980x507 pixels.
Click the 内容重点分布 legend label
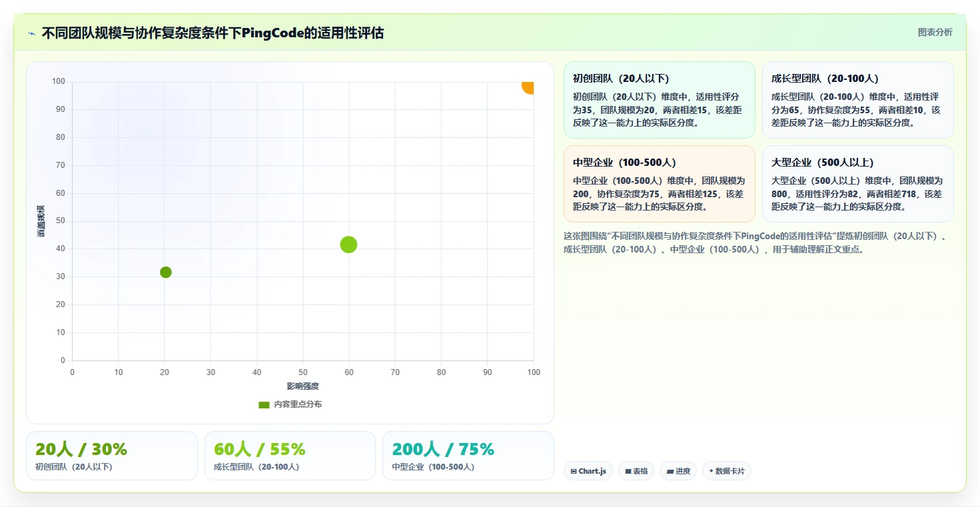click(298, 404)
